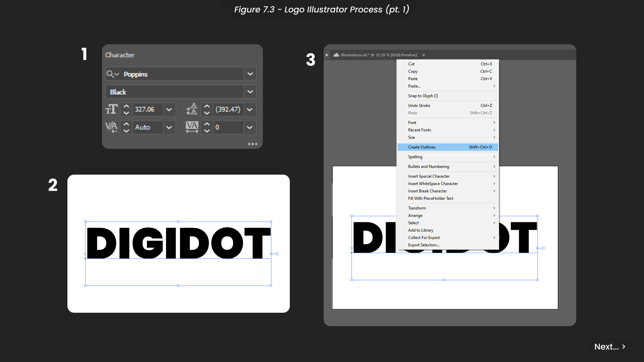Click the tracking VA icon
The height and width of the screenshot is (362, 644).
tap(192, 127)
